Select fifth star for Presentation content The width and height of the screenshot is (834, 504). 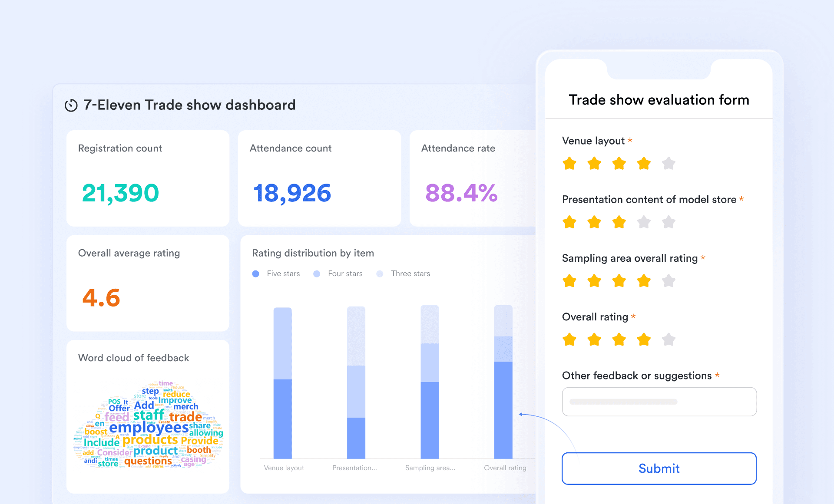click(x=669, y=222)
